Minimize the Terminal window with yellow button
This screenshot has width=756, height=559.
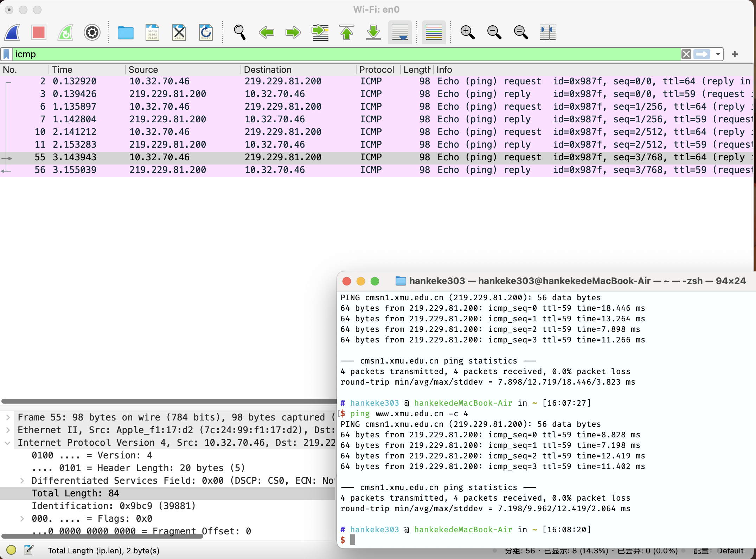point(361,281)
